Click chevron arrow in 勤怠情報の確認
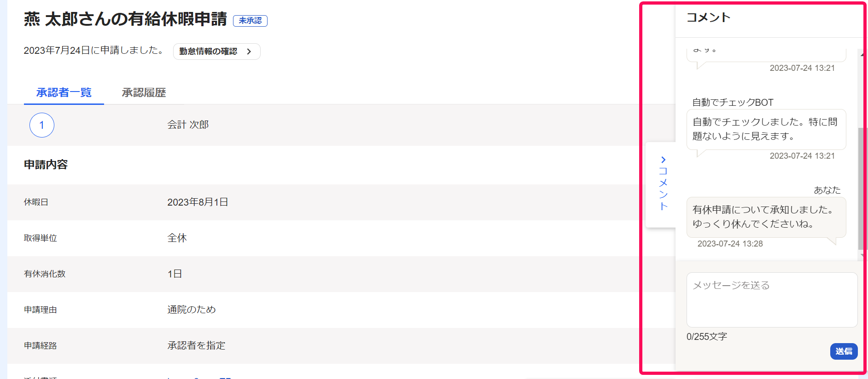Image resolution: width=868 pixels, height=379 pixels. [249, 52]
